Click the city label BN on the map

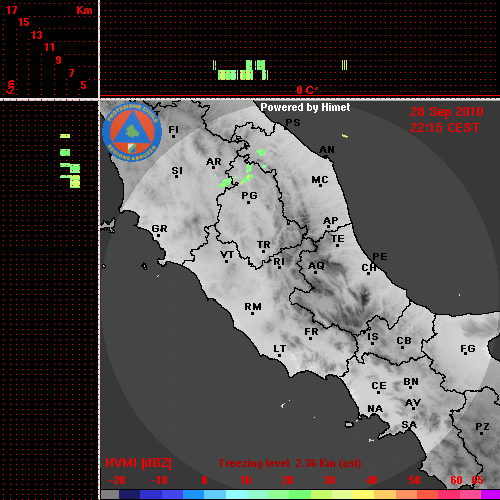(x=411, y=382)
